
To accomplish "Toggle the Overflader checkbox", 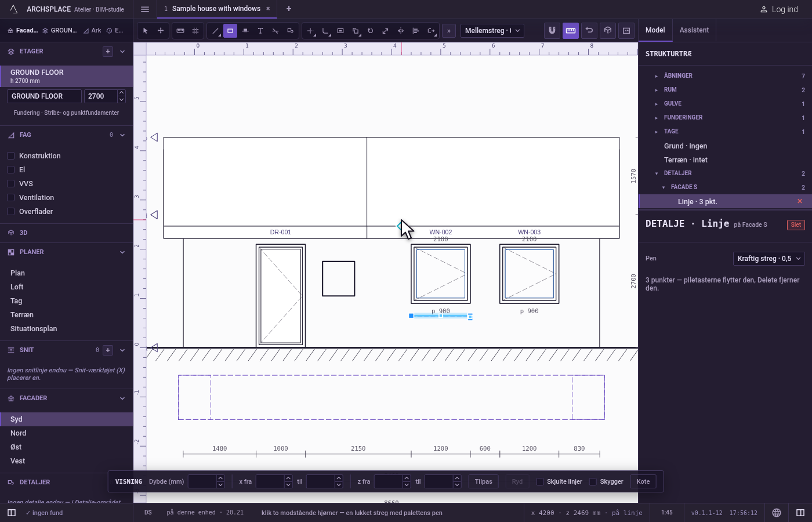I will 10,212.
